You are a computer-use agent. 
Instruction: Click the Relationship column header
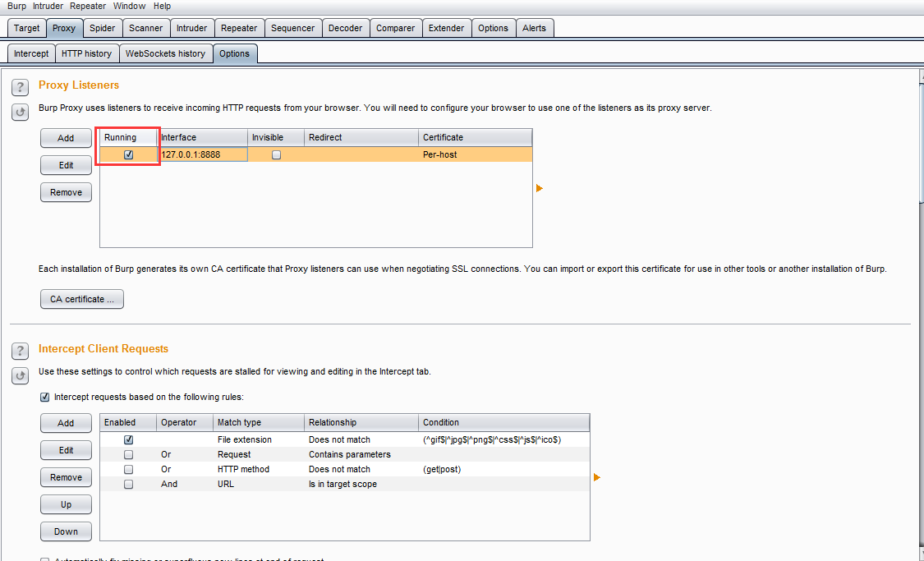[x=361, y=422]
